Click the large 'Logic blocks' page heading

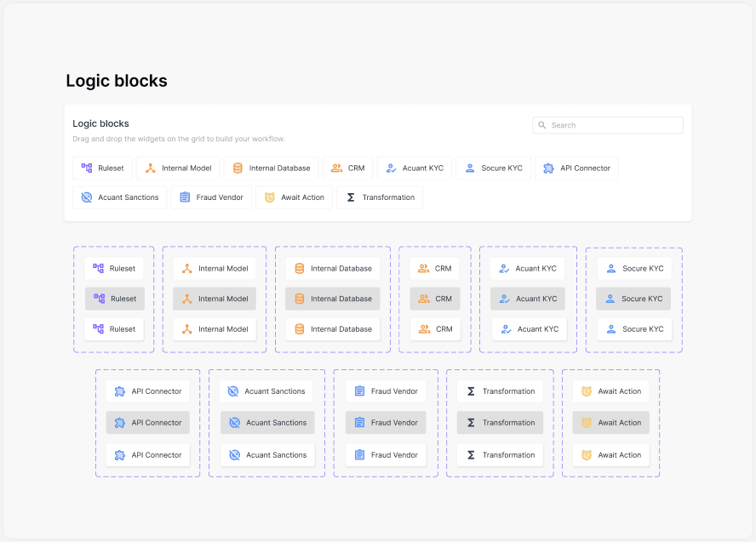[x=117, y=81]
